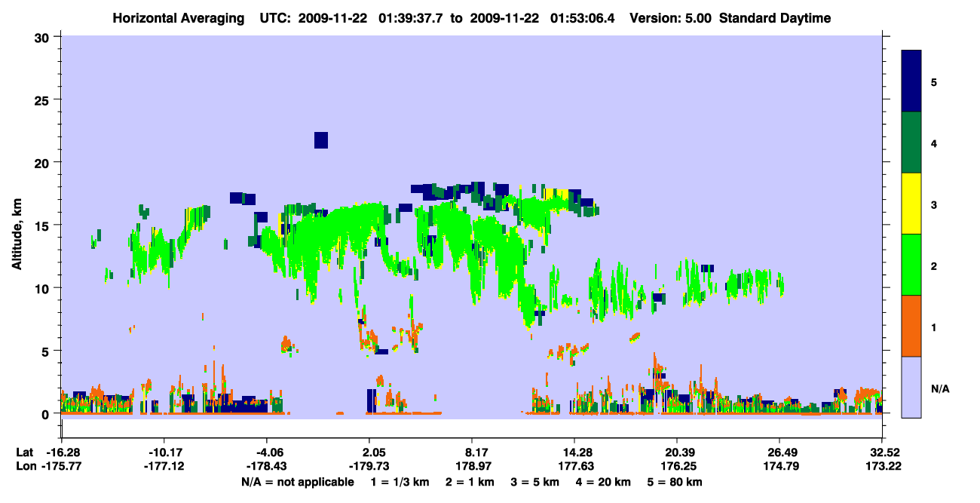The image size is (980, 503).
Task: Click latitude value '-16.28'
Action: (x=63, y=452)
